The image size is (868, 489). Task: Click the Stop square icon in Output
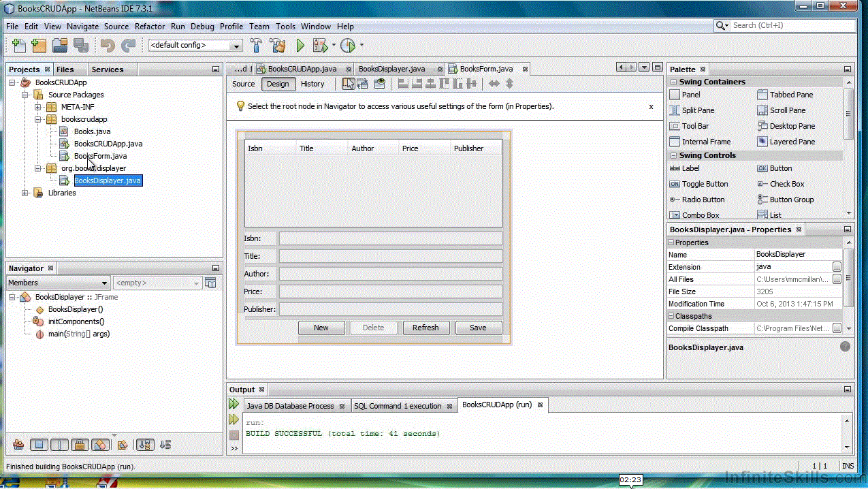pyautogui.click(x=234, y=435)
